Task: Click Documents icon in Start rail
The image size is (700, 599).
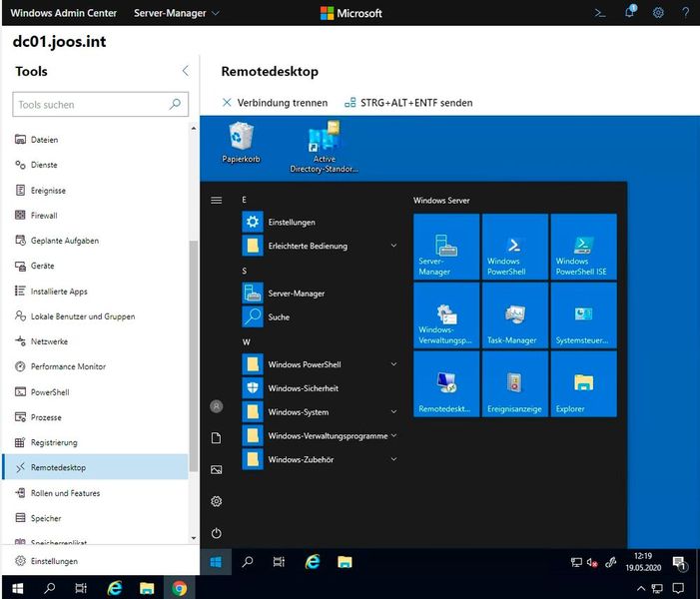Action: 217,438
